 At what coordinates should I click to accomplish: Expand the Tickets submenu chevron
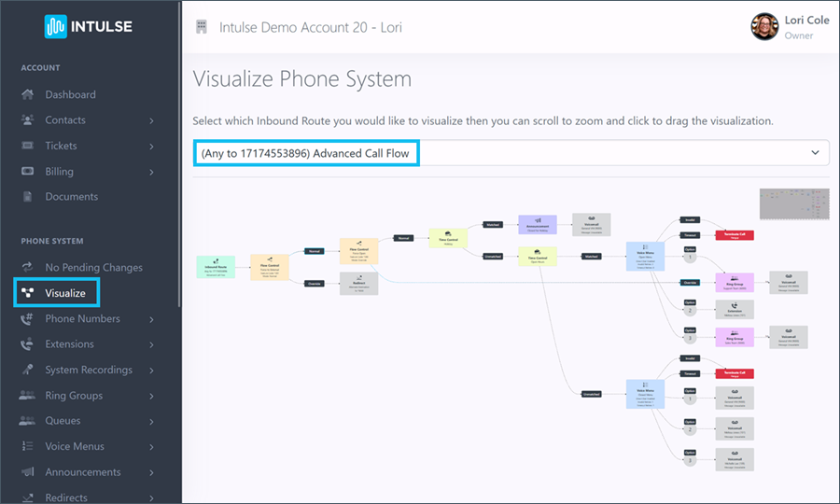point(151,147)
